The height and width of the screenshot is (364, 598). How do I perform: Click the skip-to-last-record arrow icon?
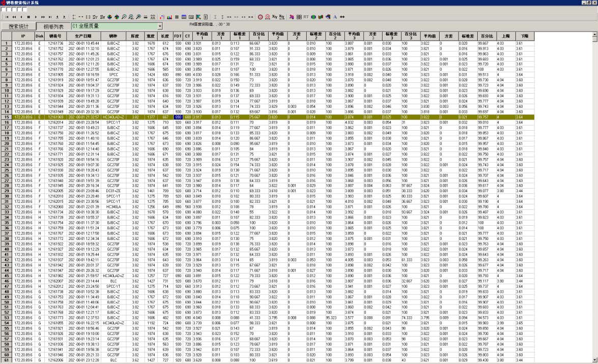[x=50, y=17]
